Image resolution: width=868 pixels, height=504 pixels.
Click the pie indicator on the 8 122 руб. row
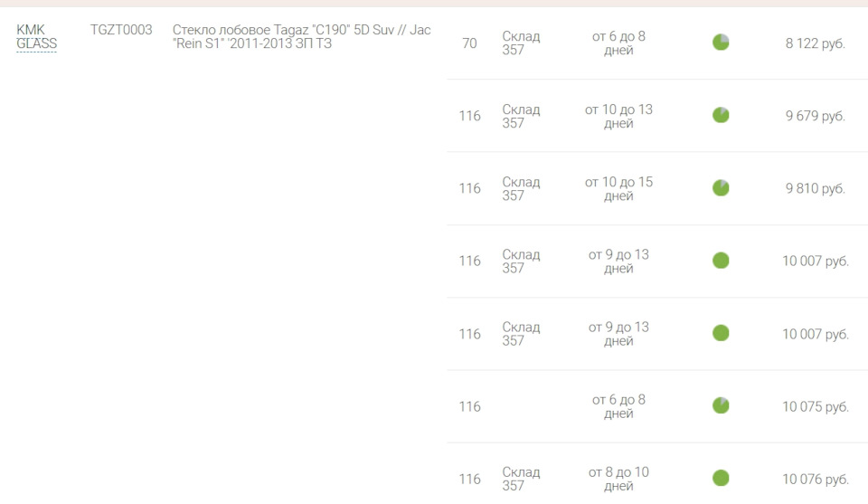tap(721, 43)
